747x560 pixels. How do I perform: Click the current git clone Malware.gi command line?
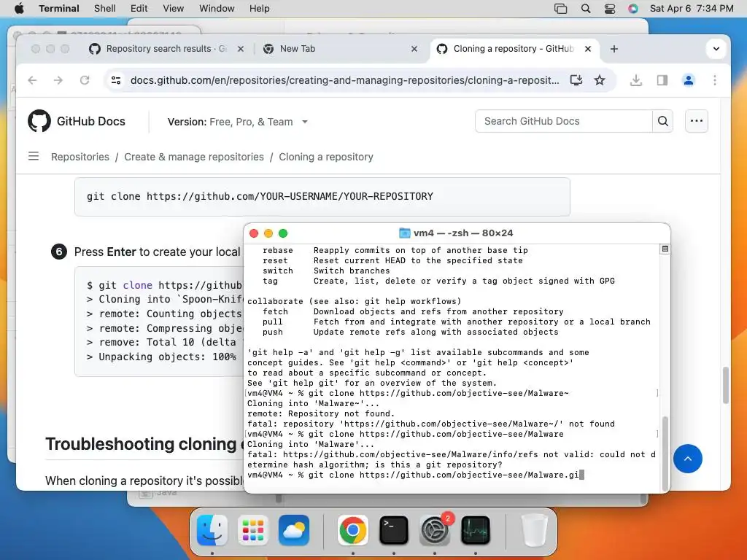(415, 475)
